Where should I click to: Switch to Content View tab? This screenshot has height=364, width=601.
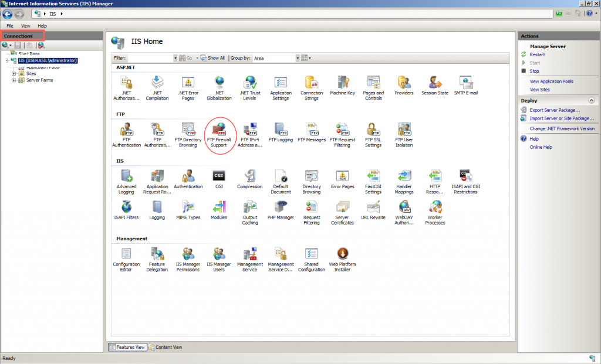point(166,347)
